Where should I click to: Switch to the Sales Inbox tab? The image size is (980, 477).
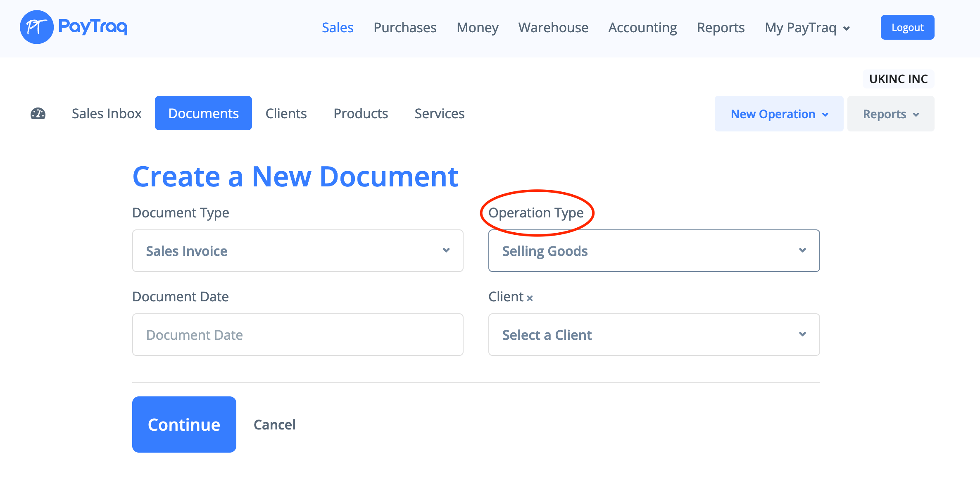[x=107, y=114]
